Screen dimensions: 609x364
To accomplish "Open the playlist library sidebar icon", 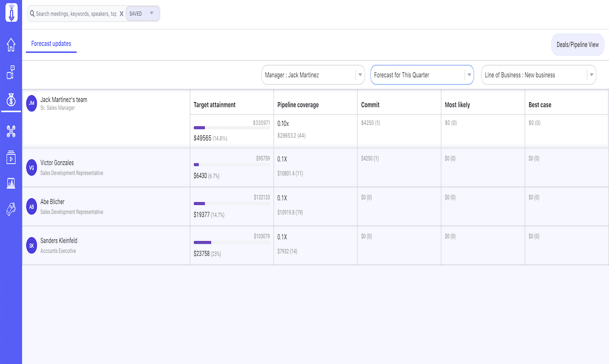I will [x=11, y=157].
